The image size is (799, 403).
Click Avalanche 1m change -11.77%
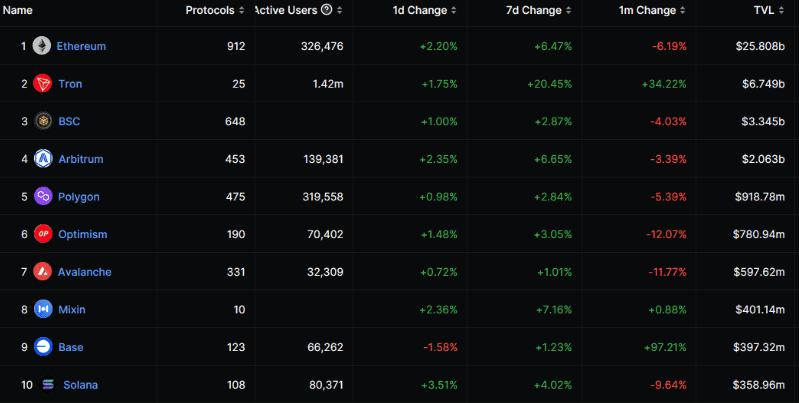pyautogui.click(x=668, y=272)
